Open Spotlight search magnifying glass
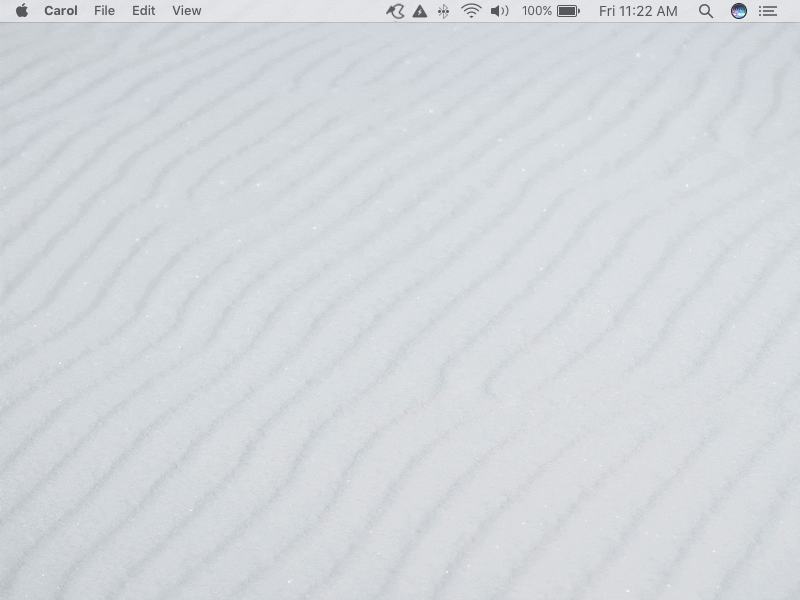 tap(706, 11)
